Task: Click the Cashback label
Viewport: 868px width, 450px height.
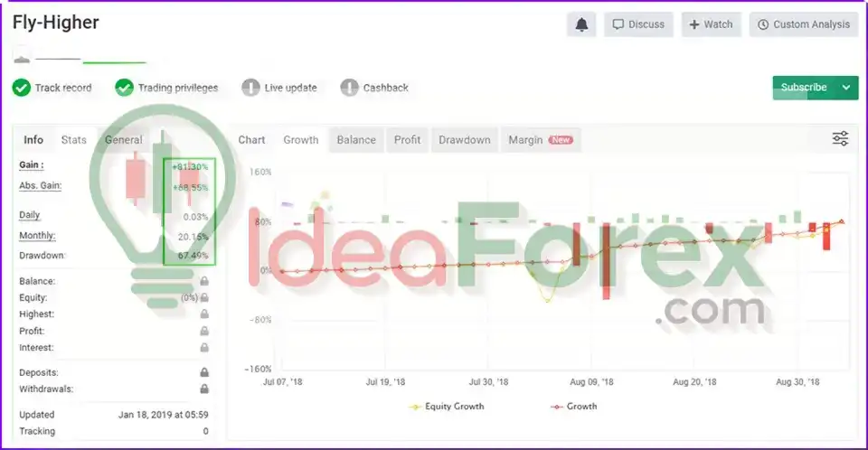Action: (x=385, y=88)
